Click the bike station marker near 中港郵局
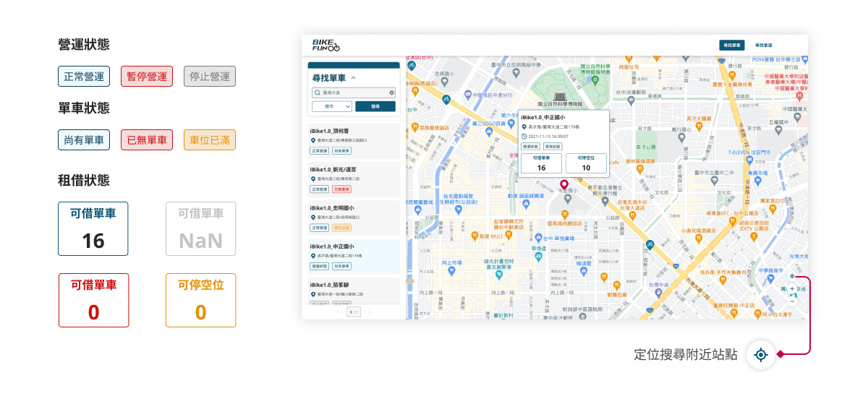 [446, 99]
